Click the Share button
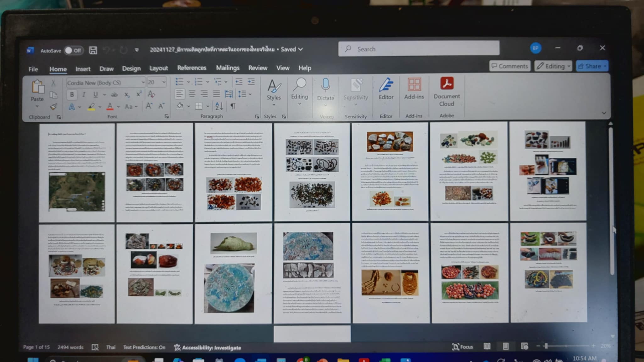The image size is (644, 362). 592,66
